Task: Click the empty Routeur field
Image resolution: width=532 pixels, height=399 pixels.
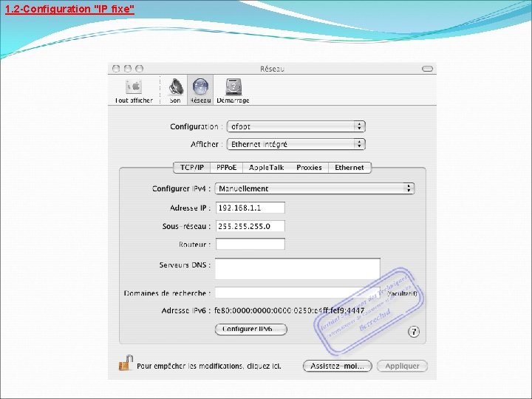Action: click(250, 244)
